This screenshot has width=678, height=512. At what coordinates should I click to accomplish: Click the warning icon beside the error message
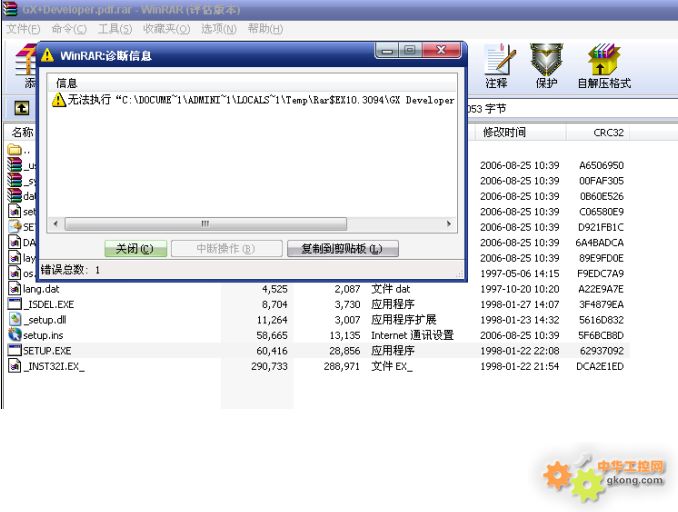point(59,99)
